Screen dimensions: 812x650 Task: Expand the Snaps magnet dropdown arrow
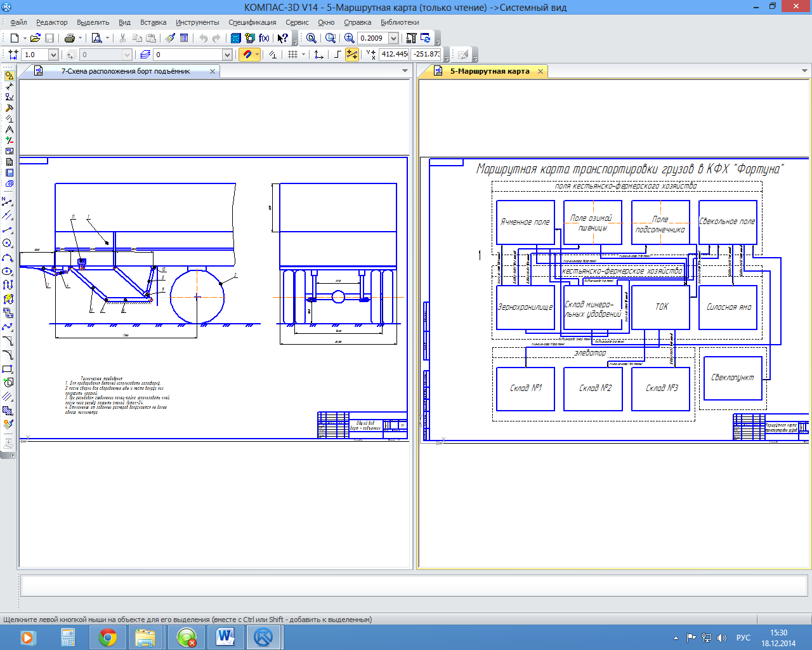tap(257, 55)
